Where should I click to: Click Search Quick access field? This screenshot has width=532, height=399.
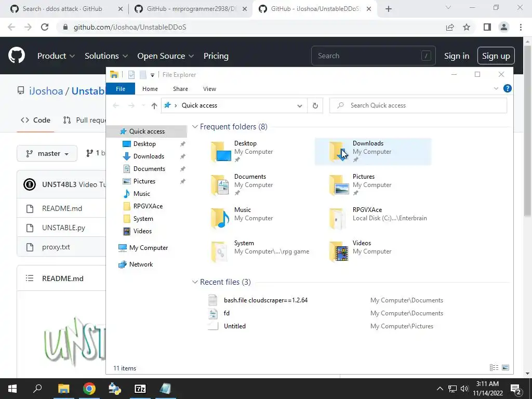418,105
